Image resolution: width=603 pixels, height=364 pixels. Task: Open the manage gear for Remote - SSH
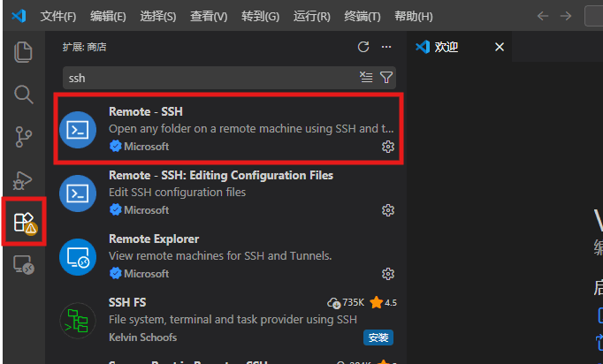click(387, 147)
